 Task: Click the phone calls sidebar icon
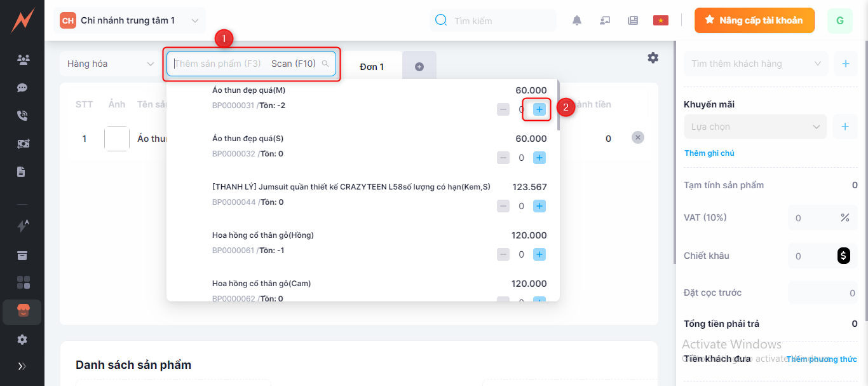[x=22, y=116]
